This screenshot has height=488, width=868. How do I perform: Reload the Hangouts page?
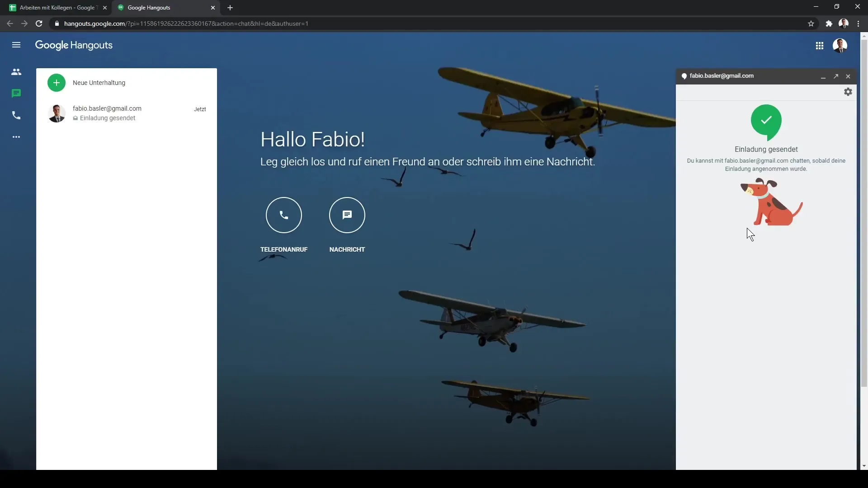click(39, 23)
